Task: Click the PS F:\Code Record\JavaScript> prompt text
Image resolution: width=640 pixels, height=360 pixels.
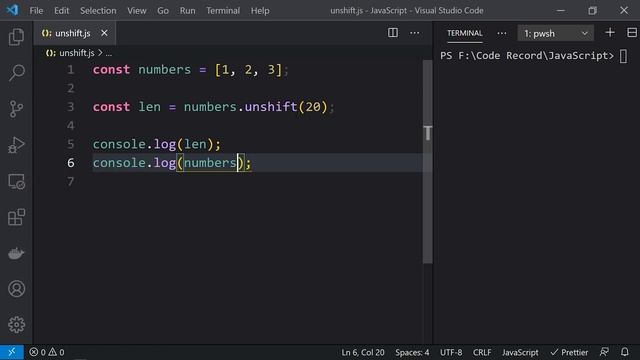Action: coord(527,56)
